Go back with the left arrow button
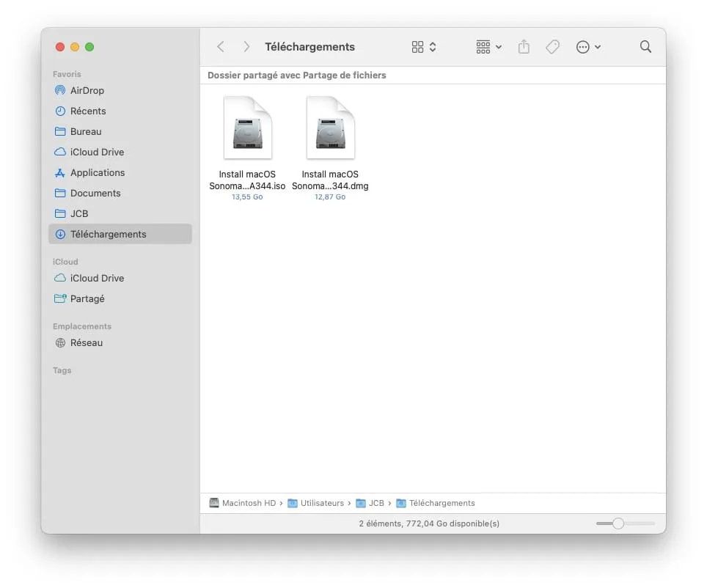707x588 pixels. [221, 46]
